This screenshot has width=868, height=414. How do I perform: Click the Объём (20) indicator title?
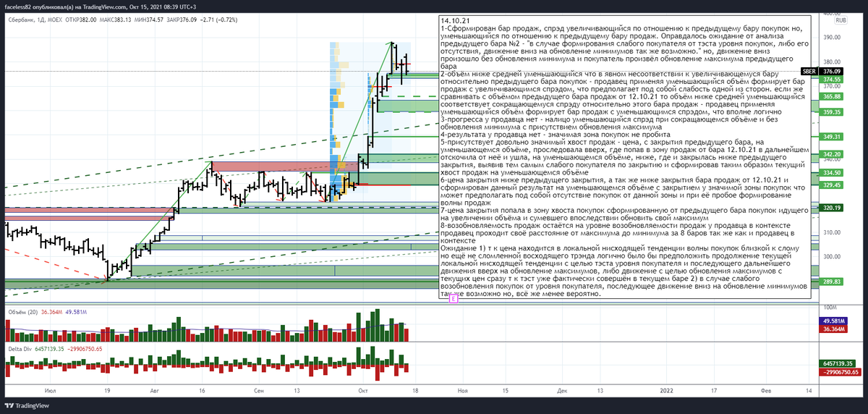click(x=23, y=312)
